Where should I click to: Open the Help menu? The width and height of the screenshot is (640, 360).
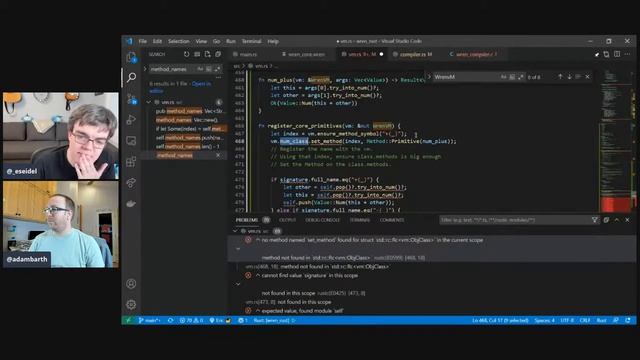(273, 41)
